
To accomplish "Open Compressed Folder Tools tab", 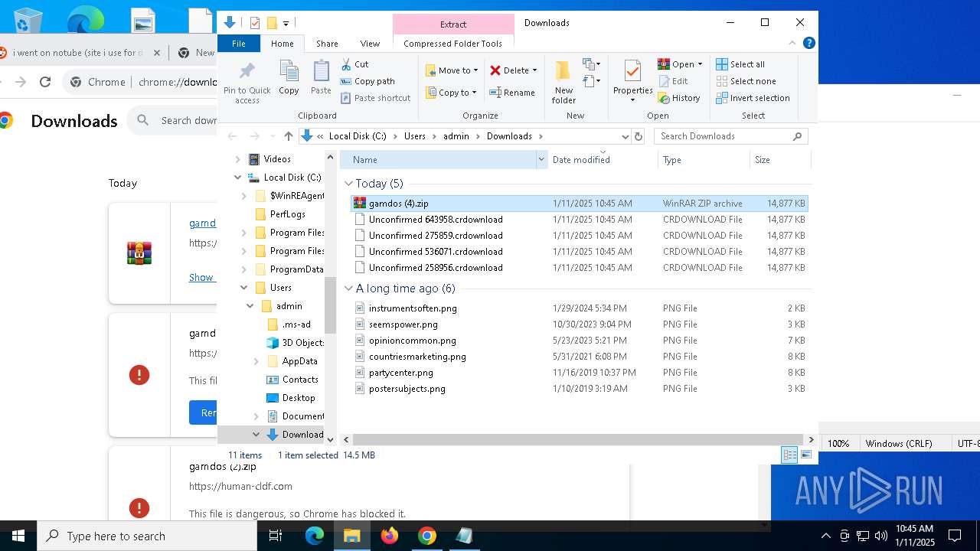I will (x=453, y=44).
